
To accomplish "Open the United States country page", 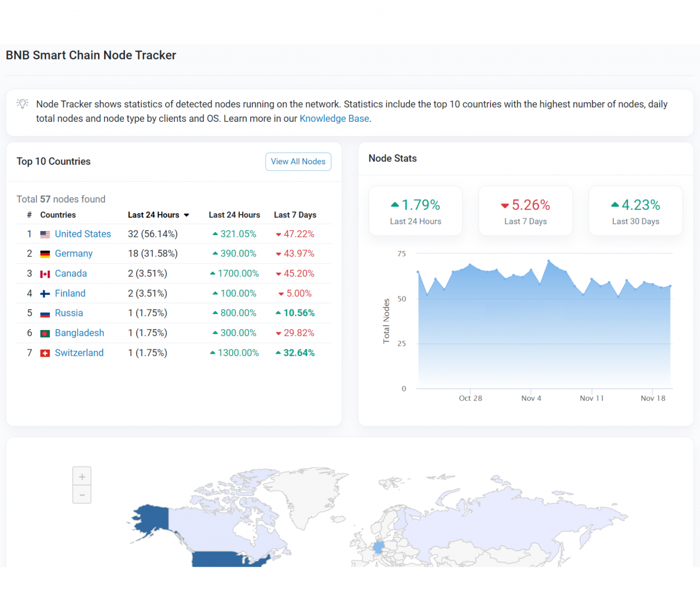I will click(x=83, y=234).
